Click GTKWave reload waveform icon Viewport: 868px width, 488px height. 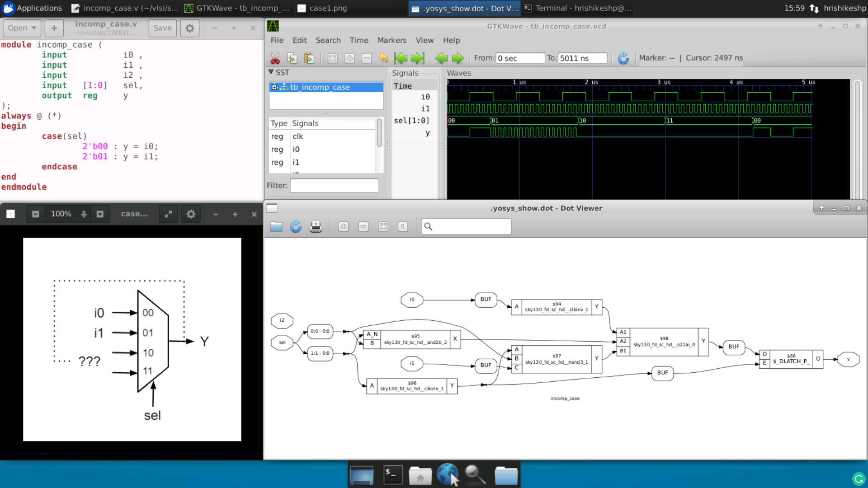623,58
